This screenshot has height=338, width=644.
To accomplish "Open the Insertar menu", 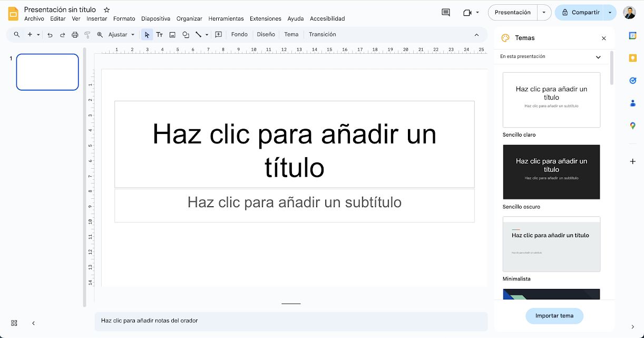I will pyautogui.click(x=96, y=19).
